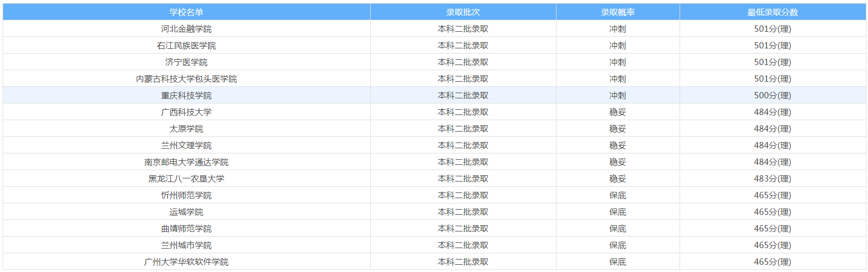Click 稳妥 probability for 黑龙江八一农垦大学
868x272 pixels.
coord(618,178)
